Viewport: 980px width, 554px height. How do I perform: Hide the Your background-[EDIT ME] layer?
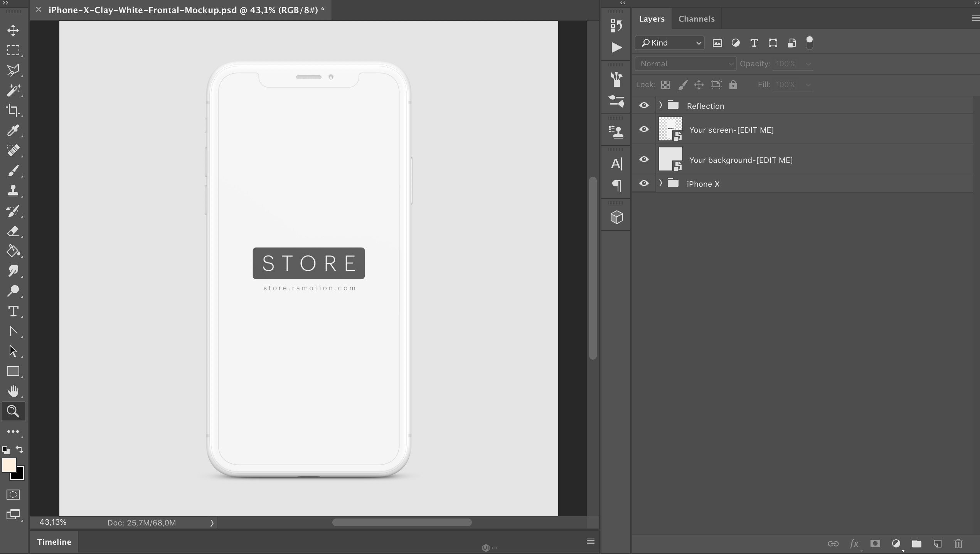pos(644,159)
